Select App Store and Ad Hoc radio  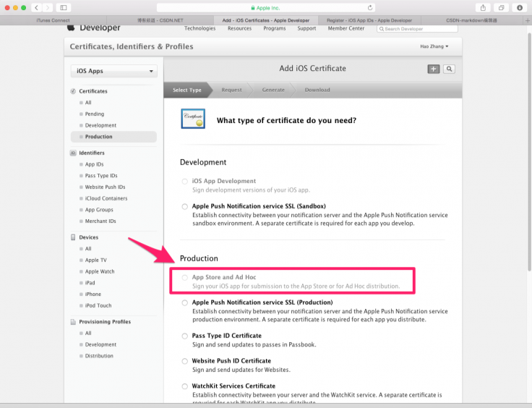184,278
